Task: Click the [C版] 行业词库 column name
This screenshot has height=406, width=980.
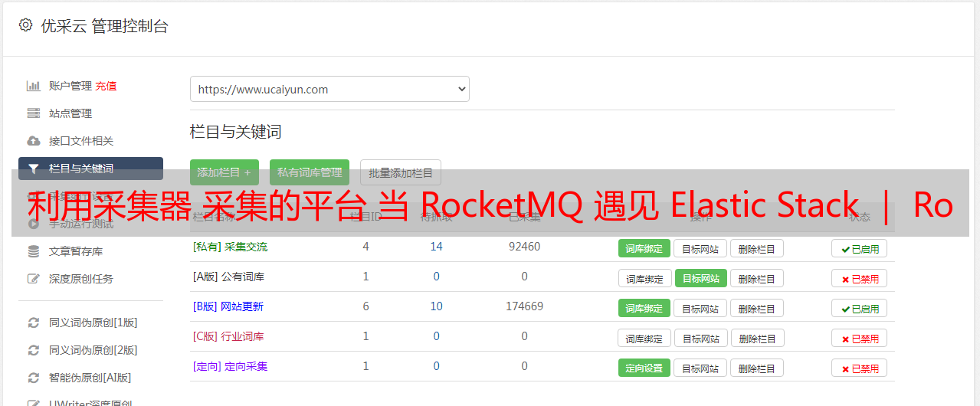Action: pyautogui.click(x=228, y=336)
